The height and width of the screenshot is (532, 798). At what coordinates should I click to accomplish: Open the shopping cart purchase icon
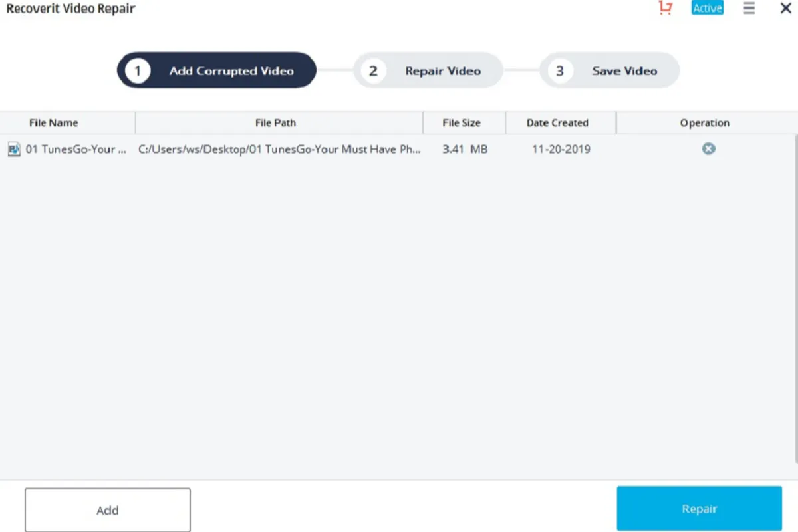point(665,8)
